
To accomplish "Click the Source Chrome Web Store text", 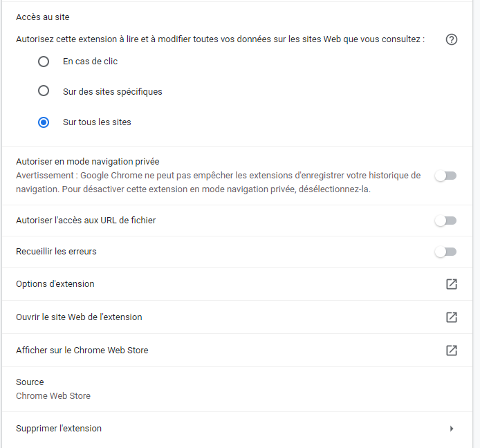I will point(53,389).
